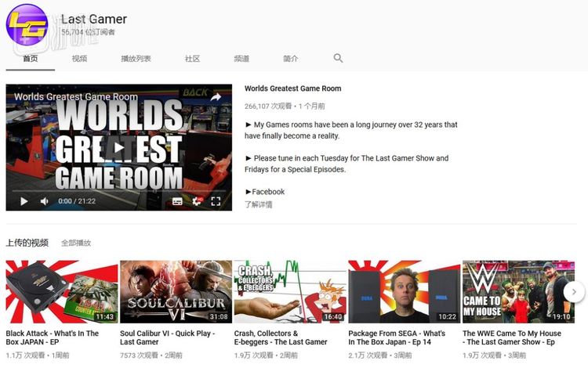Open the 简介 tab
This screenshot has height=368, width=588.
click(x=290, y=59)
